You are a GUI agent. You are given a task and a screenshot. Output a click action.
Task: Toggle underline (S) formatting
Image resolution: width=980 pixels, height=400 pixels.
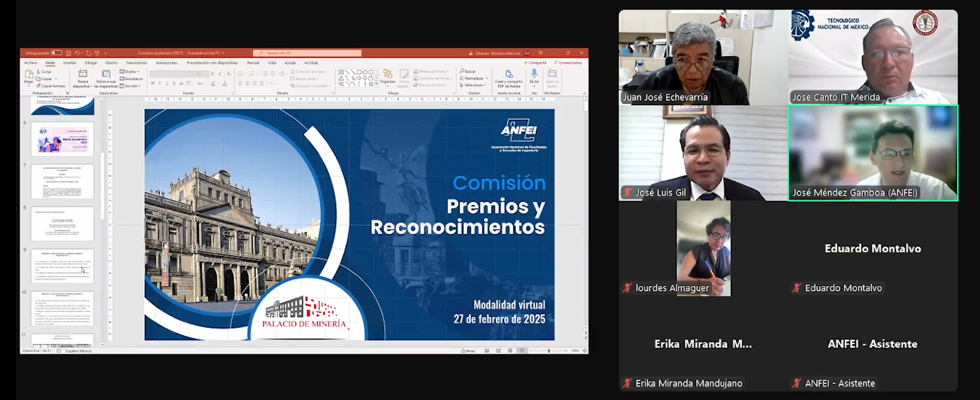167,84
